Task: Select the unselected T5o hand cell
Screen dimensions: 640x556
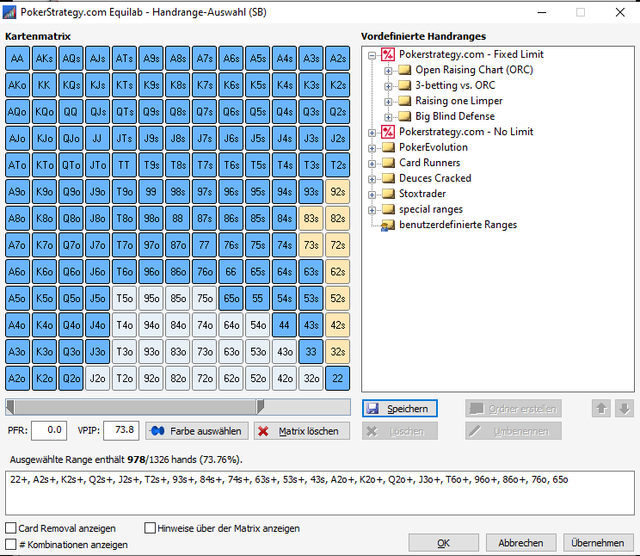Action: 124,298
